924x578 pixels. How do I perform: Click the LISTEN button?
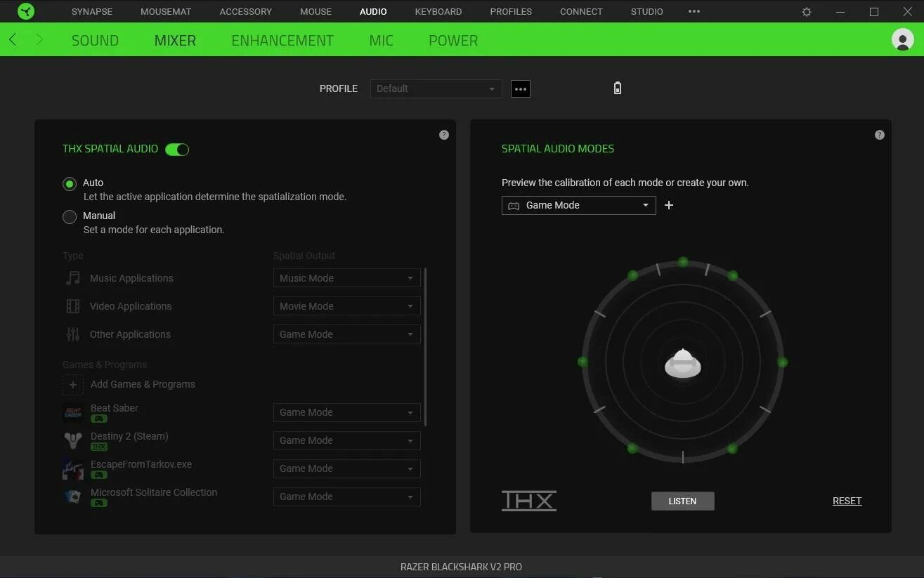pos(683,501)
